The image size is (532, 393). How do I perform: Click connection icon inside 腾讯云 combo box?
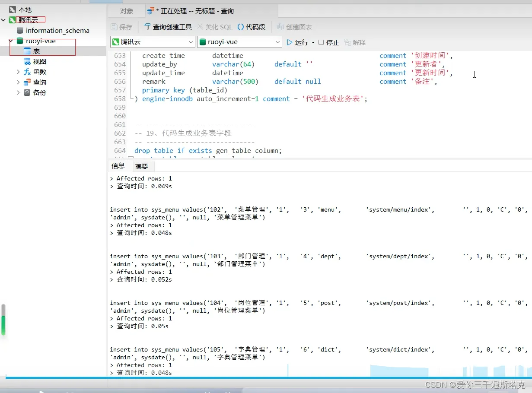pos(116,42)
